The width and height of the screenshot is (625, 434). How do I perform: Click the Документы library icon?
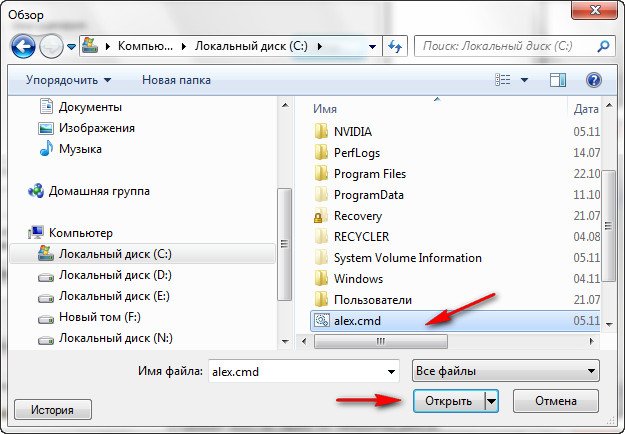pyautogui.click(x=46, y=106)
